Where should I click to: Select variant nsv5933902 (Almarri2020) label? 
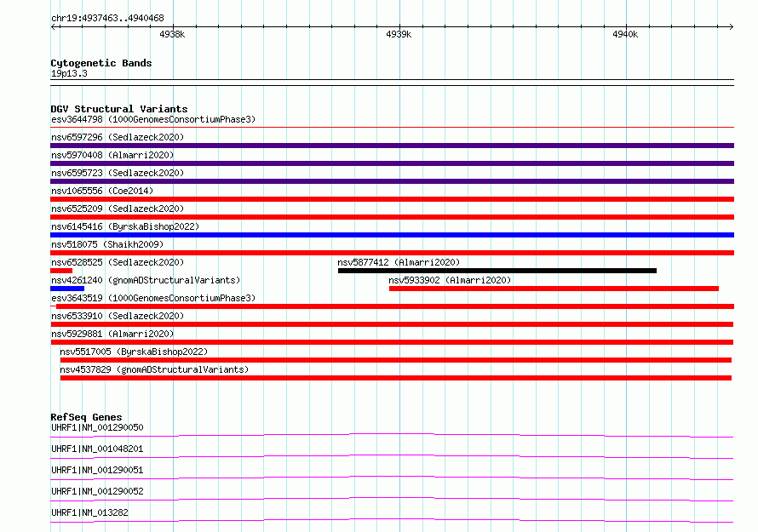tap(450, 280)
